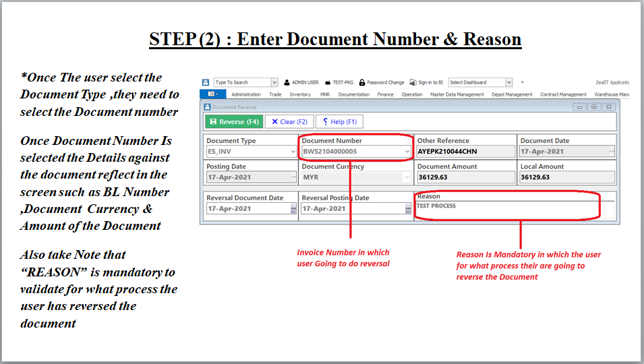Click the ADMIN USER label
Screen dimensions: 644x364
point(305,82)
